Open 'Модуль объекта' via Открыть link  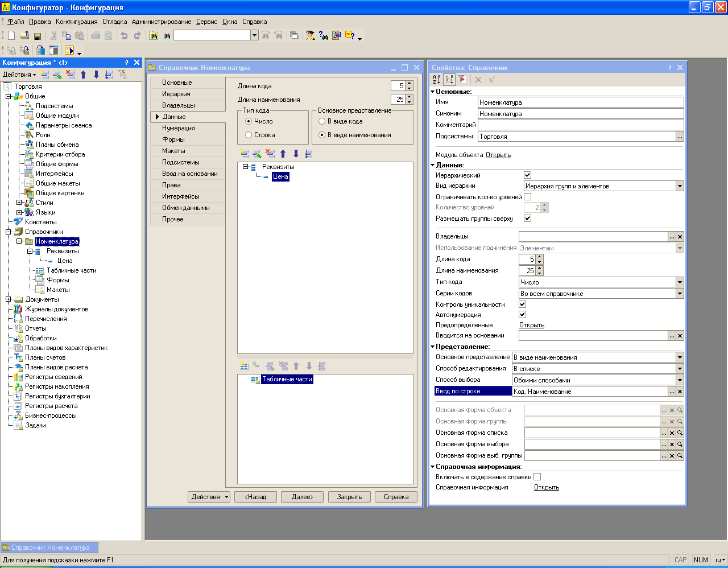(x=498, y=155)
